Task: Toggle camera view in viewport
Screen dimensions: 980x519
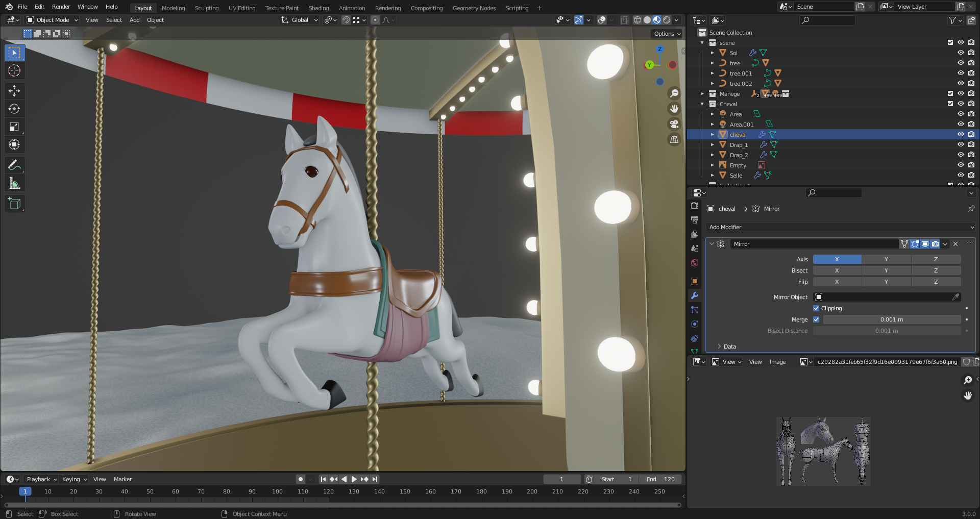Action: coord(674,124)
